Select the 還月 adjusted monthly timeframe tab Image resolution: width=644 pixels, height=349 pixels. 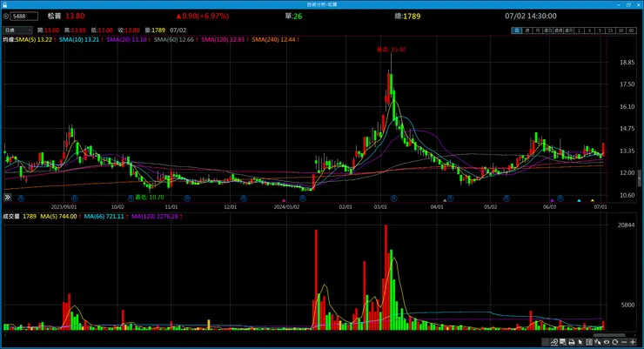569,30
